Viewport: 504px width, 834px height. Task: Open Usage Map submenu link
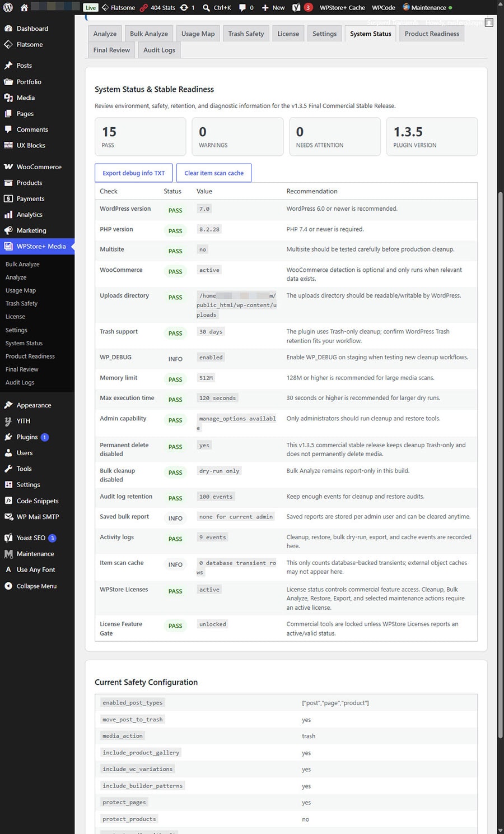(x=21, y=290)
